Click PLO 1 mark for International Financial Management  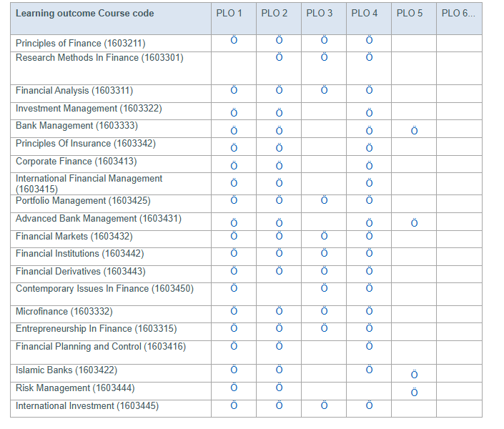234,183
